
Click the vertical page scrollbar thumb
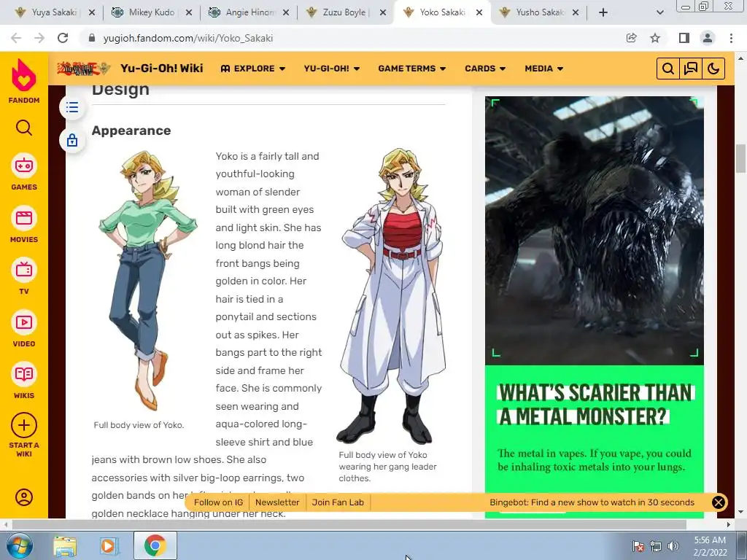(740, 158)
